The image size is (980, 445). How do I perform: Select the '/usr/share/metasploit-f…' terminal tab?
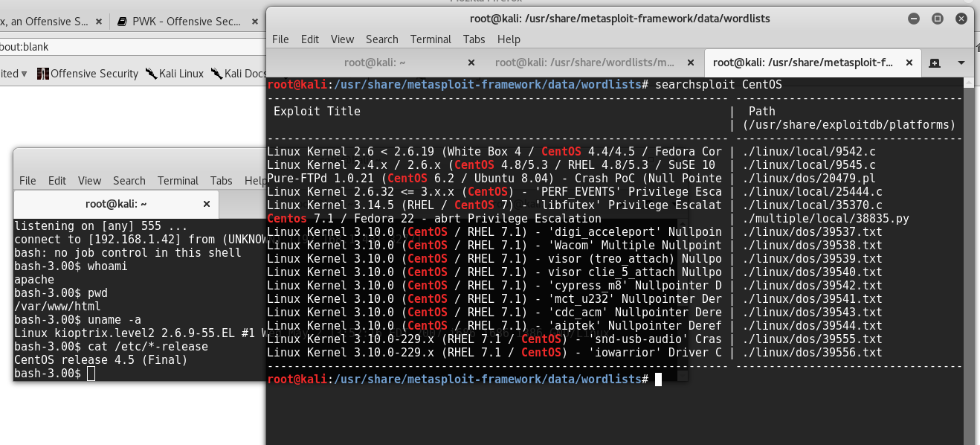(x=802, y=63)
